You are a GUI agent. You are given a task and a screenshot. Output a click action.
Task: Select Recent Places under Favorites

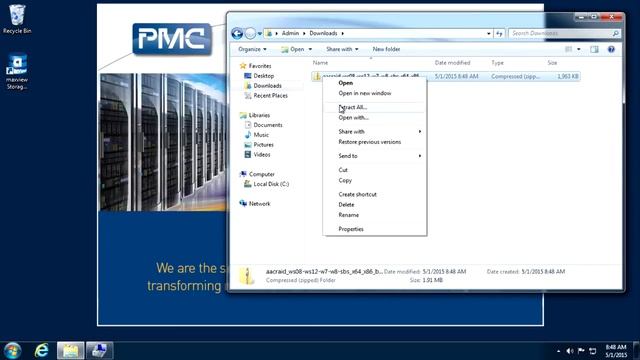266,96
